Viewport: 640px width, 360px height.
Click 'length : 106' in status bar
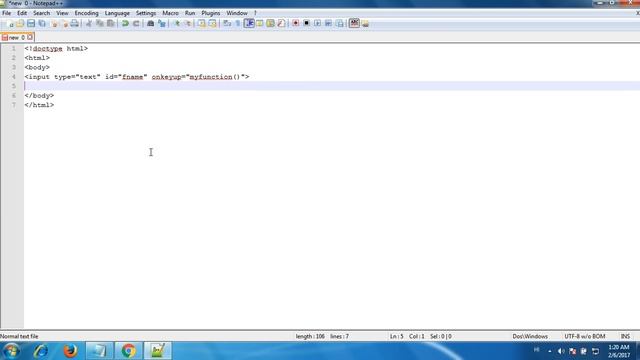click(x=310, y=337)
